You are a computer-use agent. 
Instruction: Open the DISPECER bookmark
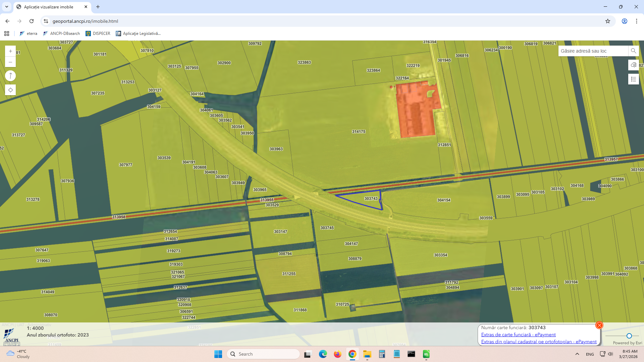point(98,34)
